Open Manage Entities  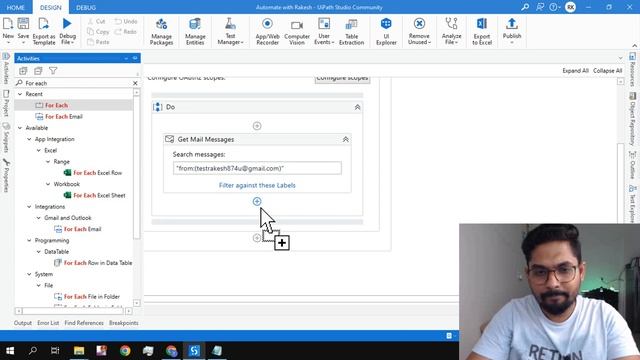(x=195, y=31)
